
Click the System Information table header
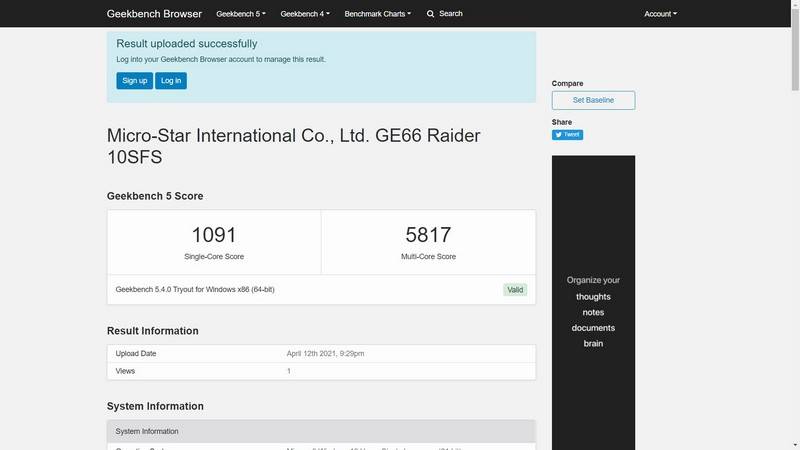[147, 431]
